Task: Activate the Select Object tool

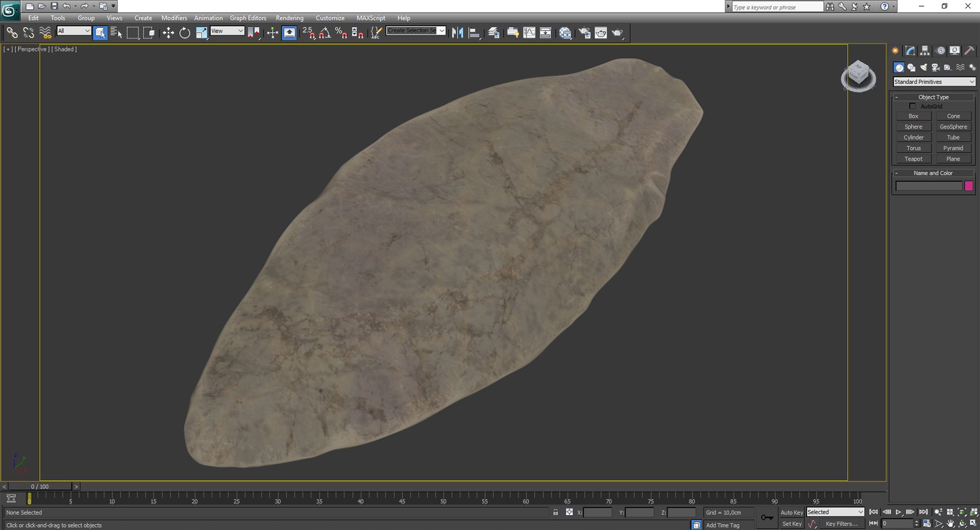Action: (x=100, y=33)
